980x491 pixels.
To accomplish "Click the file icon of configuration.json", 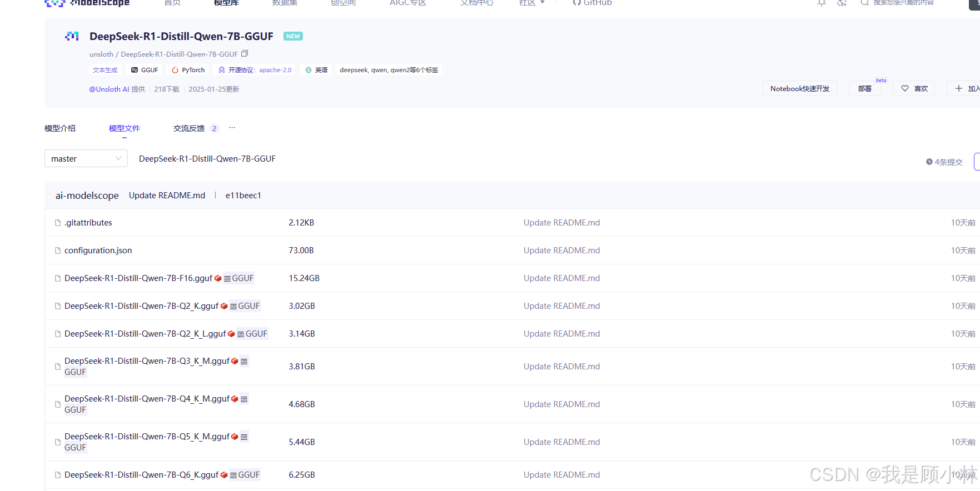I will click(58, 250).
